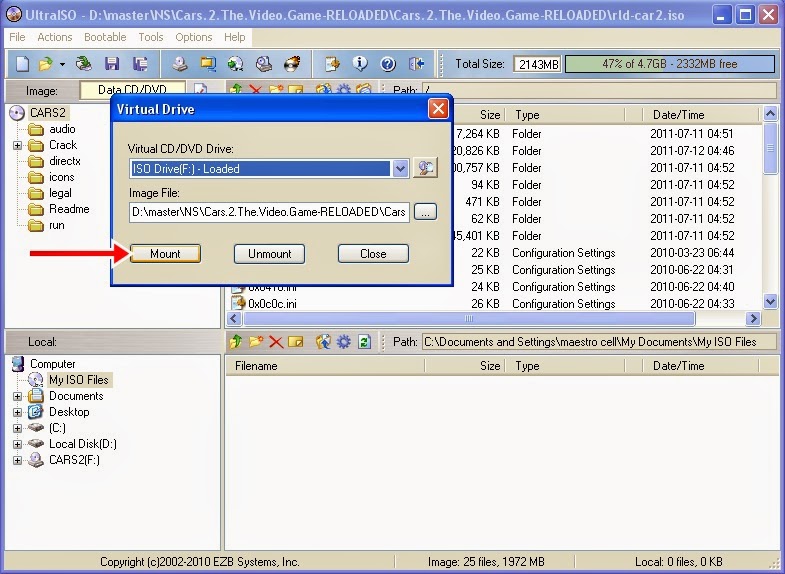Expand the Desktop node in Local tree
This screenshot has height=574, width=785.
pyautogui.click(x=18, y=412)
